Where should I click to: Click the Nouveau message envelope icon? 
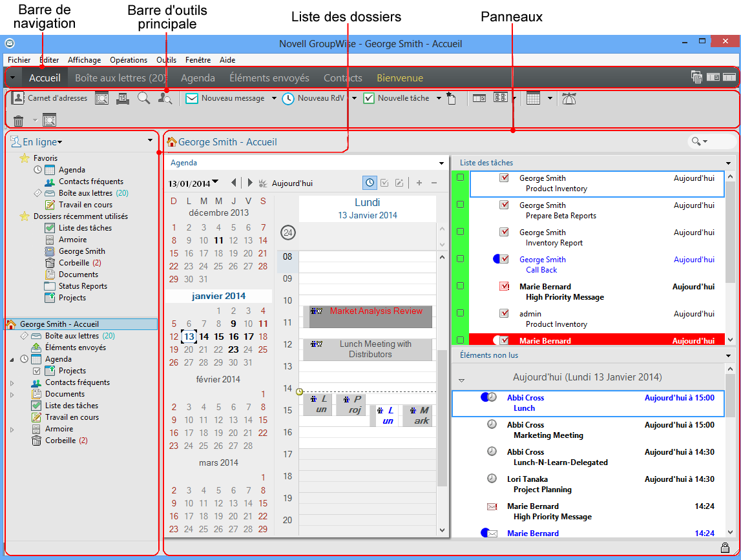191,98
